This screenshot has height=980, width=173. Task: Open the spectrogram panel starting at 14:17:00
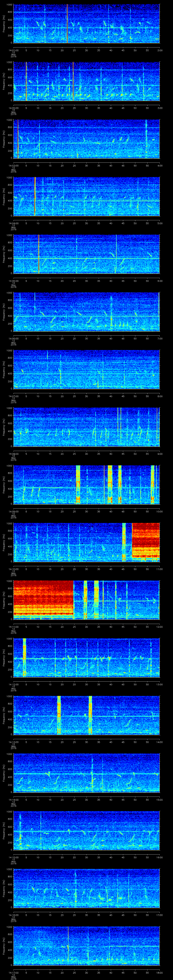click(x=87, y=946)
